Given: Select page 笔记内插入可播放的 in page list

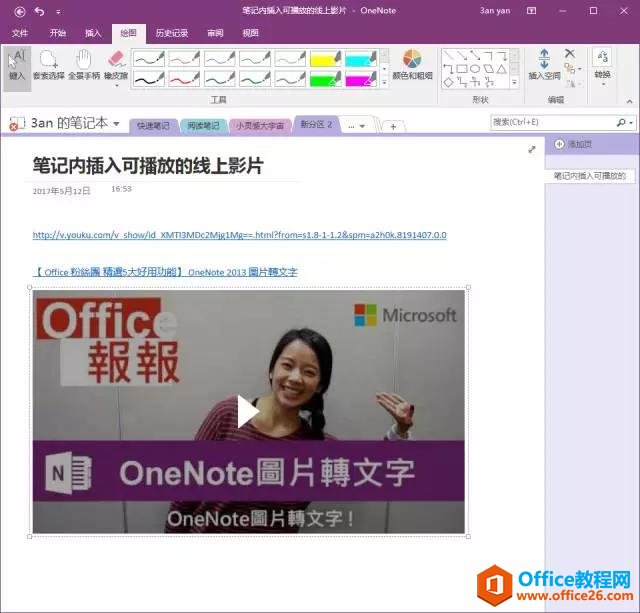Looking at the screenshot, I should click(590, 176).
